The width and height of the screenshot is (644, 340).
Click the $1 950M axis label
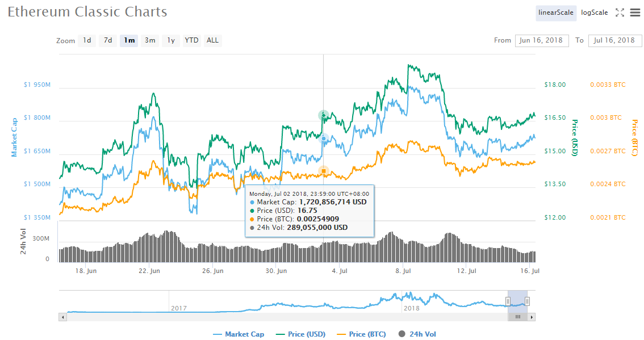37,85
